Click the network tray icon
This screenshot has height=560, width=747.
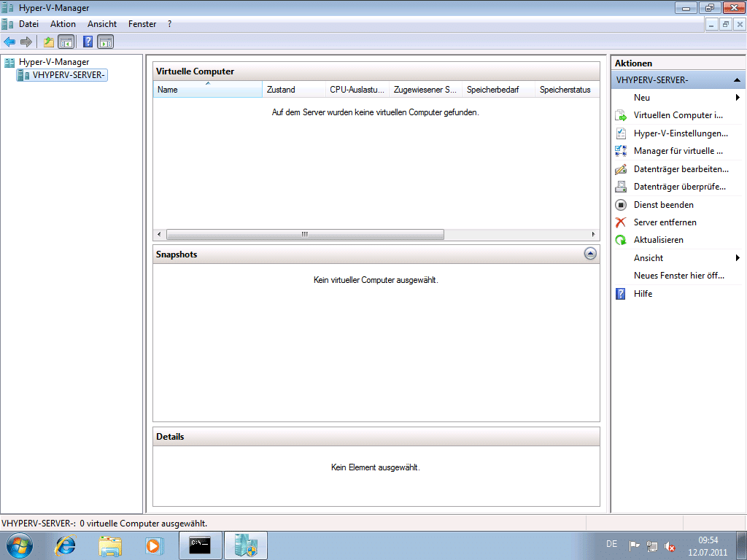651,546
